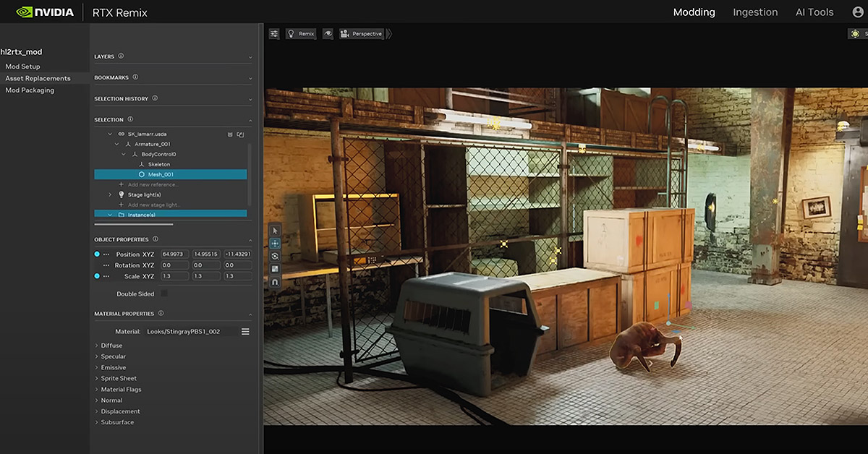Open the material hamburger menu icon

[x=245, y=331]
